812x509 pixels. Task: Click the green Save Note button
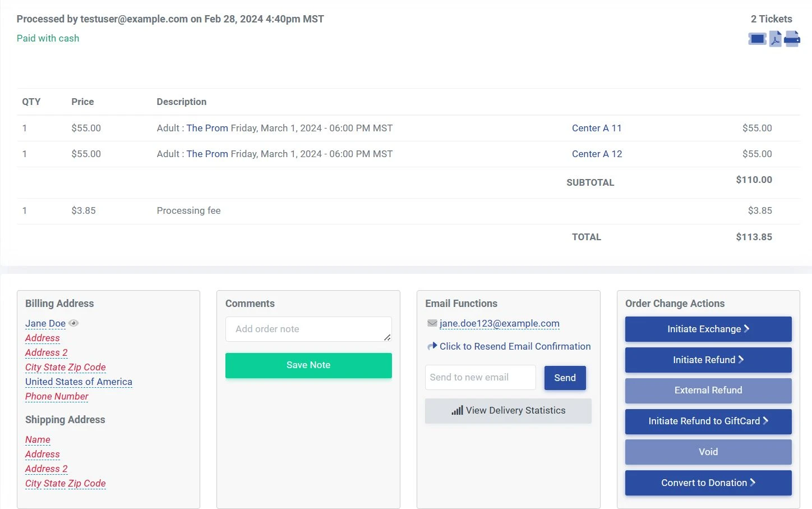pyautogui.click(x=308, y=365)
